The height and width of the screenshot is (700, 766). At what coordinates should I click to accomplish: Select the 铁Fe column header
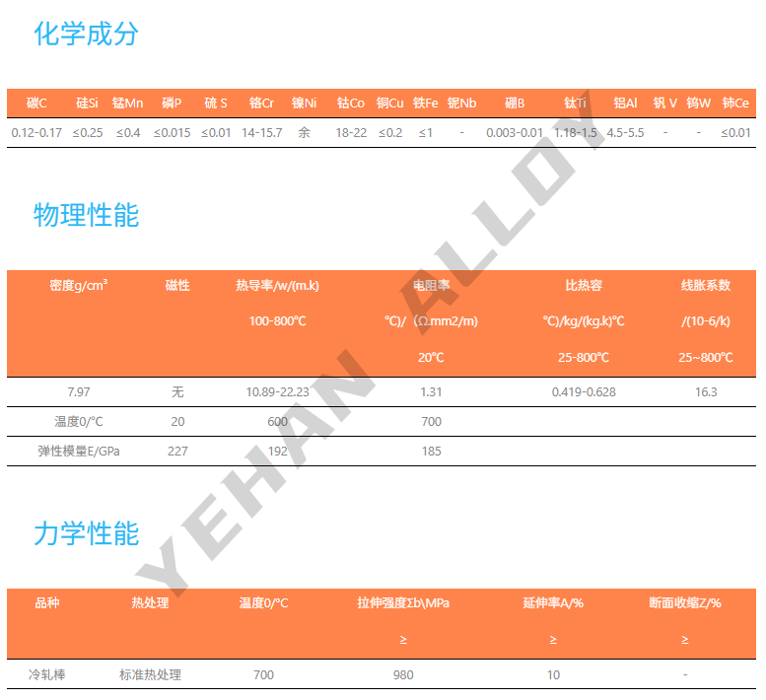(426, 104)
